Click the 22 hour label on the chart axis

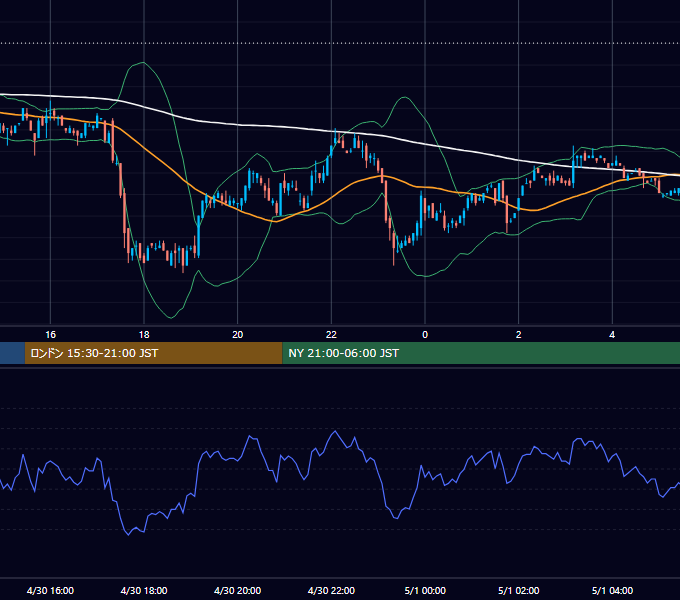331,335
